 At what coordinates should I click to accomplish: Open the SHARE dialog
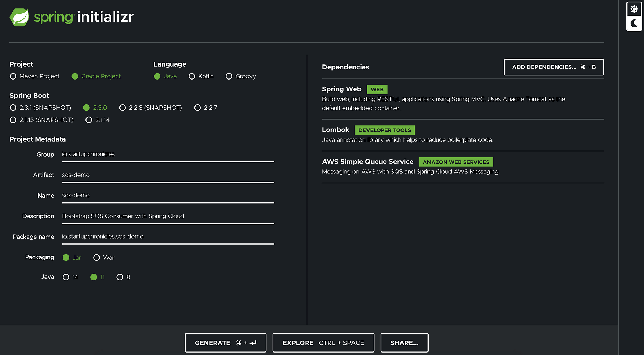pyautogui.click(x=404, y=343)
